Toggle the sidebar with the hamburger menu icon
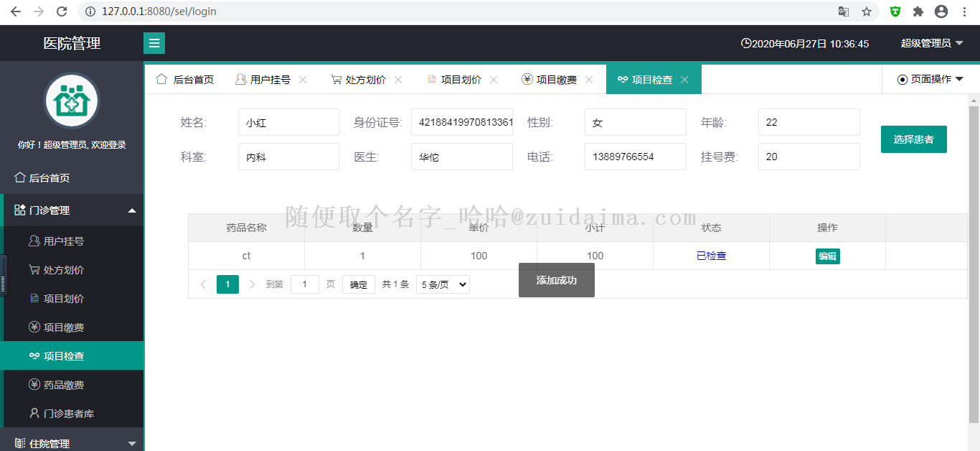 tap(154, 43)
